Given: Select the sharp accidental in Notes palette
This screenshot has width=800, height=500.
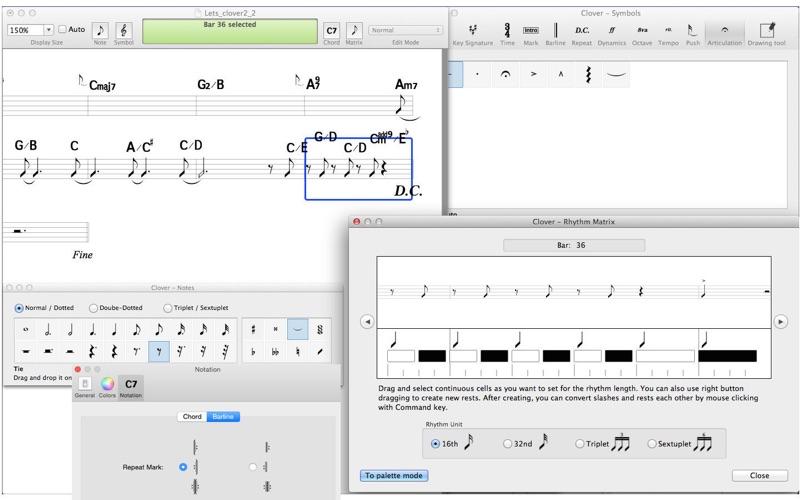Looking at the screenshot, I should click(x=253, y=330).
